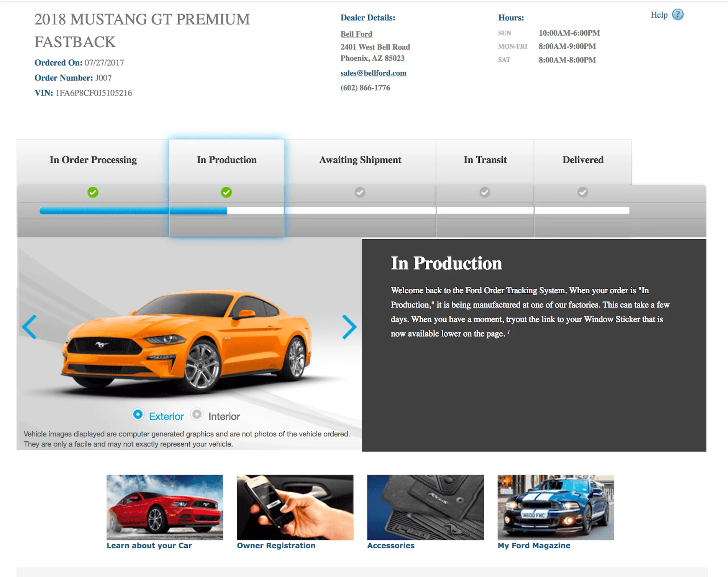Click the Exterior label text
This screenshot has width=728, height=577.
click(166, 416)
